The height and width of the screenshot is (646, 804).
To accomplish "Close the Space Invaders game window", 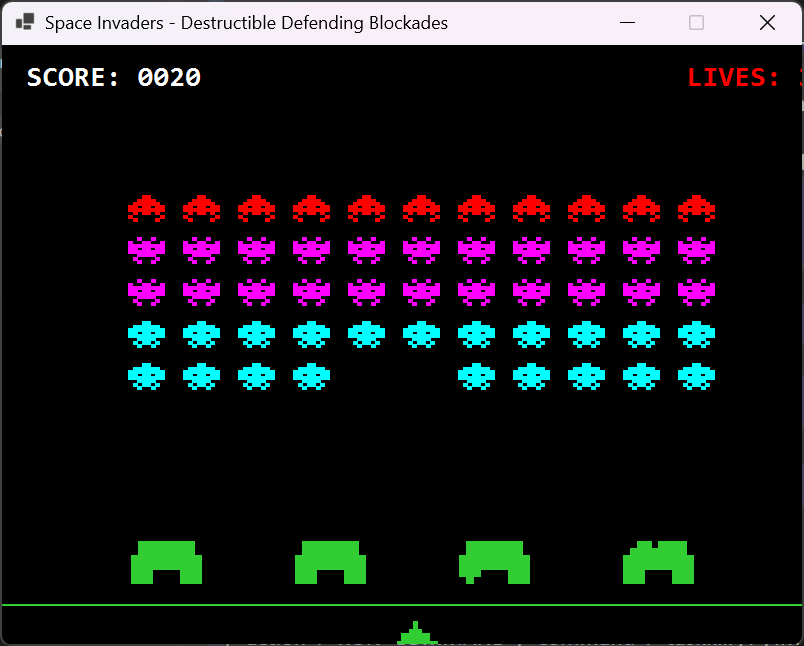I will pyautogui.click(x=768, y=23).
